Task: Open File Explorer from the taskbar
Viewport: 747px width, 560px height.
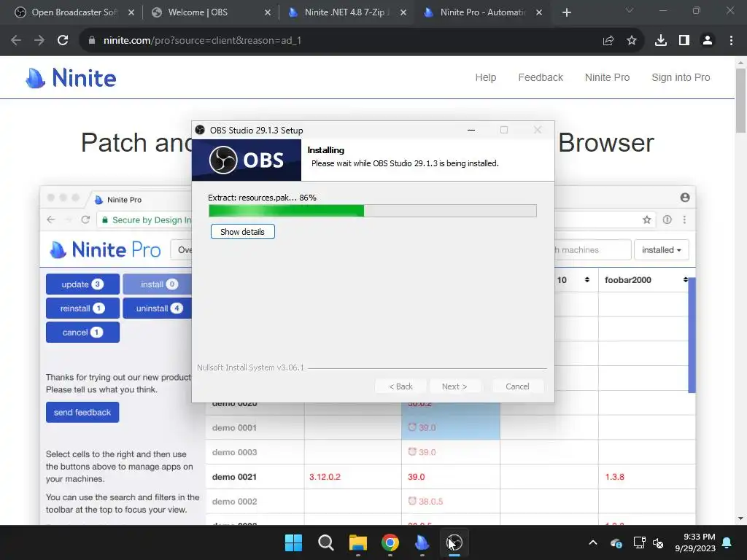Action: point(357,542)
